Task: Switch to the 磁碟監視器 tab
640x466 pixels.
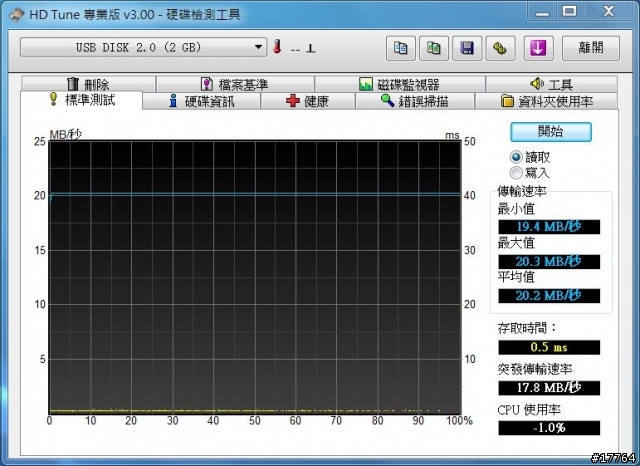Action: [x=400, y=84]
